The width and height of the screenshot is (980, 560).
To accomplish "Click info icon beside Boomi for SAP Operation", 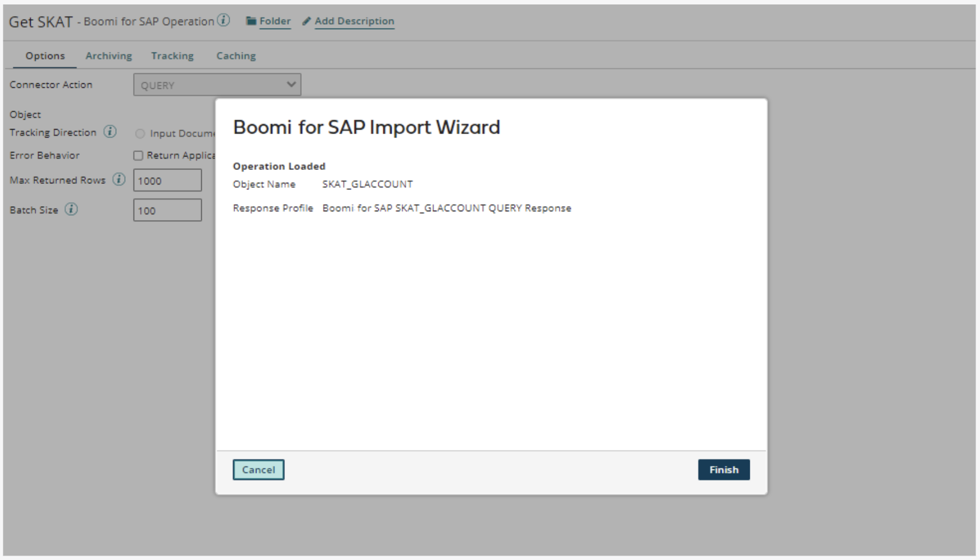I will (223, 21).
